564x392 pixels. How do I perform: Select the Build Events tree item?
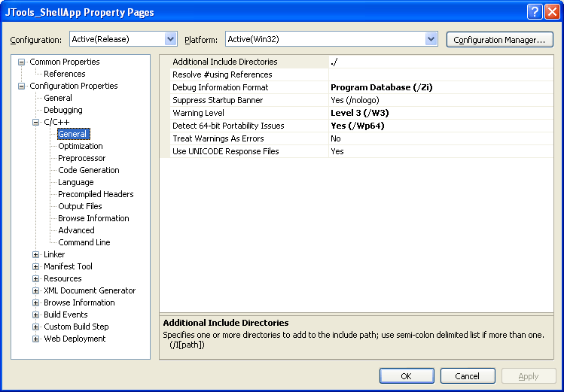66,315
